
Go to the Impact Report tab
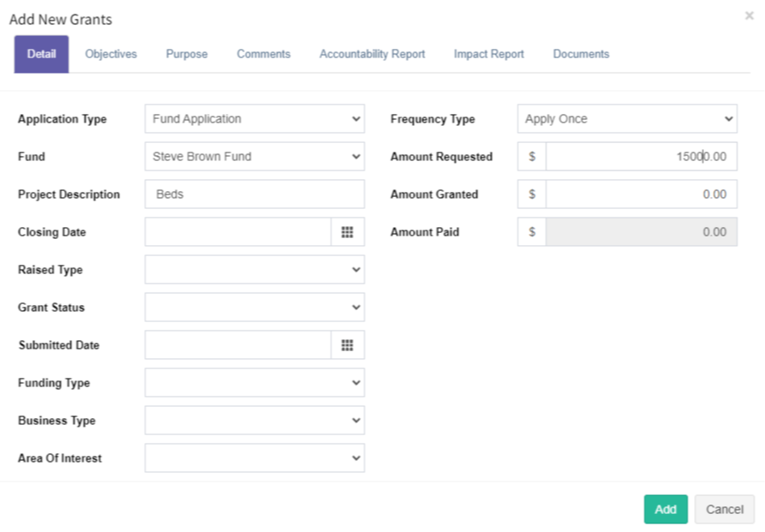(489, 54)
